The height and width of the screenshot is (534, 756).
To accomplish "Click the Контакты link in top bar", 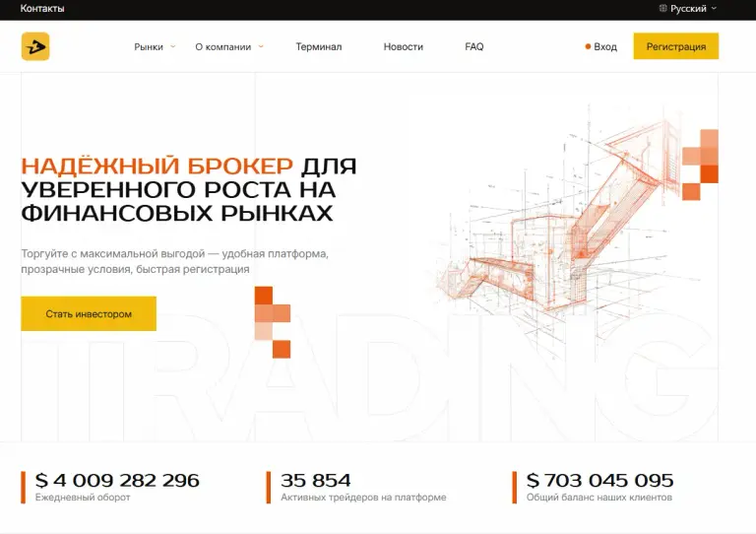I will tap(42, 8).
